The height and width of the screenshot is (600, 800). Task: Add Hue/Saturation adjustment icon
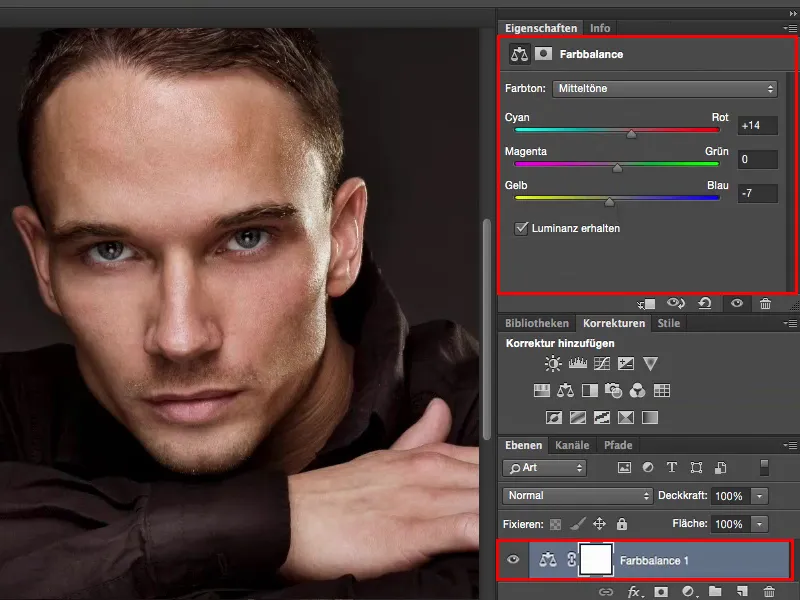click(x=541, y=391)
